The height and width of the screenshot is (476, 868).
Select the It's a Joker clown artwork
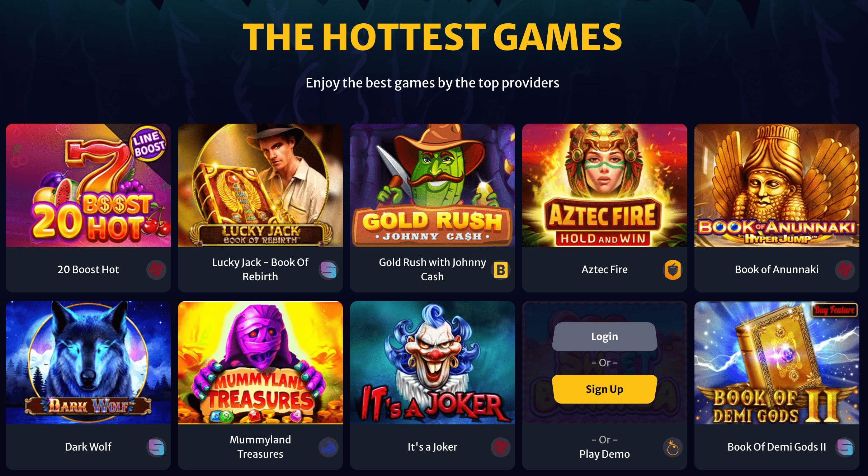(433, 363)
